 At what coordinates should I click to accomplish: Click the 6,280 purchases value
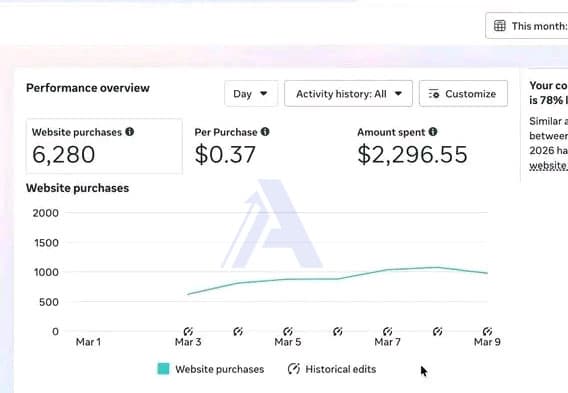click(64, 154)
